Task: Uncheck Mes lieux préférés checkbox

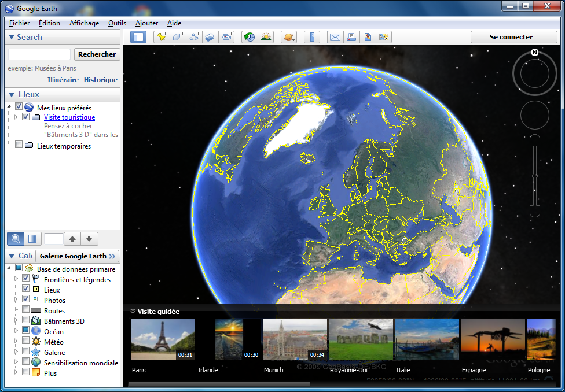Action: tap(19, 106)
